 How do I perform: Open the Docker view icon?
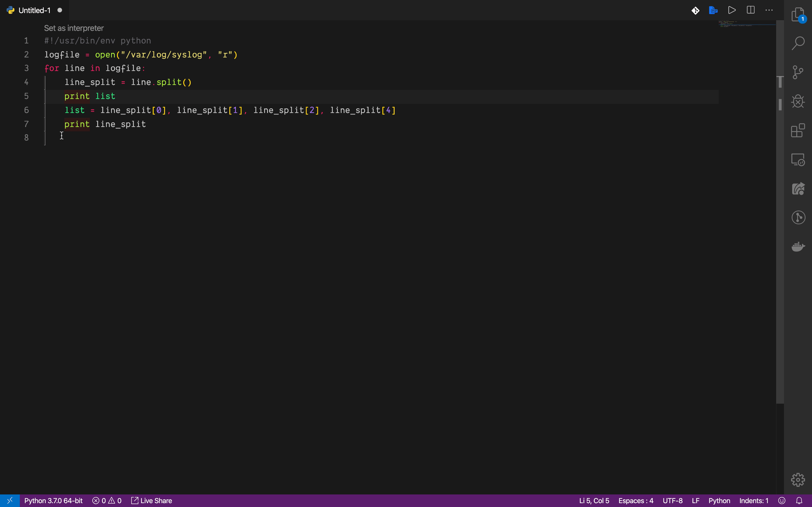click(798, 246)
